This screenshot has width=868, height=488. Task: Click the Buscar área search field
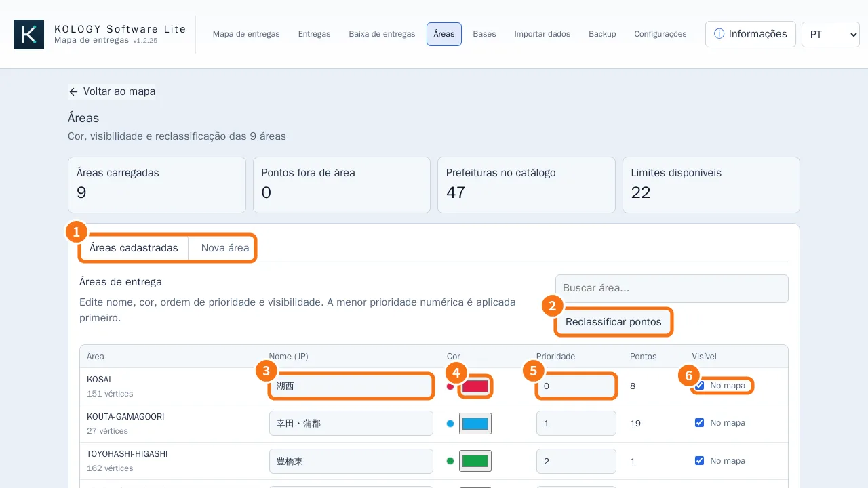[671, 288]
